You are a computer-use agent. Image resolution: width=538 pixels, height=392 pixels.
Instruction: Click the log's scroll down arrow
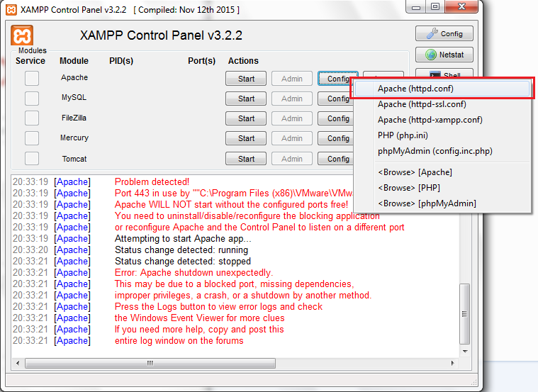(464, 351)
